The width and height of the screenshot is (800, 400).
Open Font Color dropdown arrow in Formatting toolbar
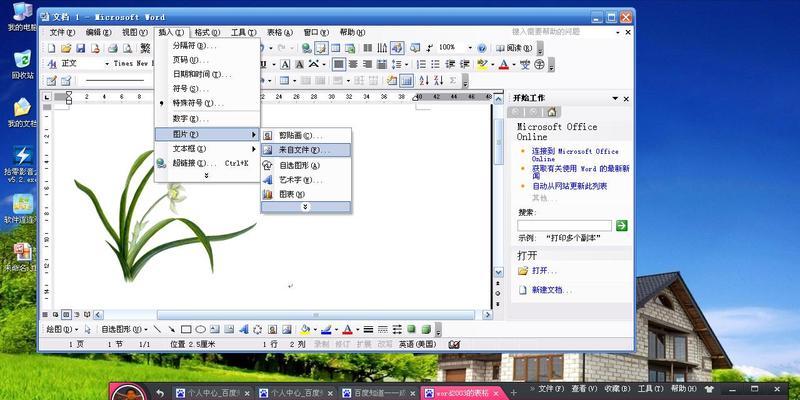click(x=514, y=65)
